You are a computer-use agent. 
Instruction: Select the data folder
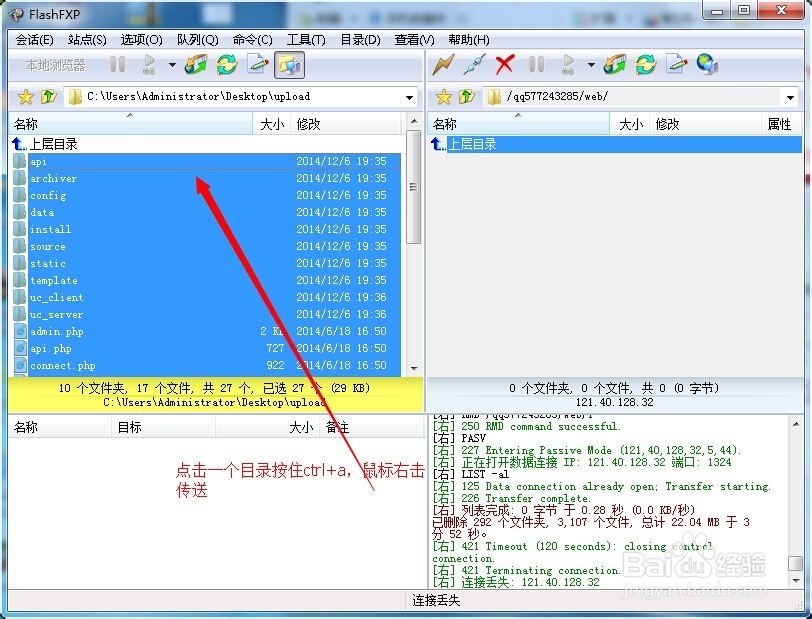click(205, 212)
